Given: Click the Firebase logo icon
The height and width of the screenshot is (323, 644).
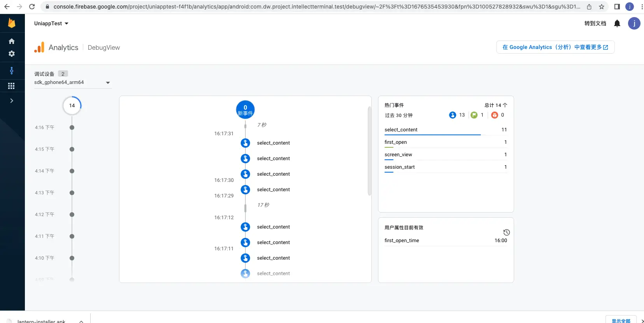Looking at the screenshot, I should [12, 24].
